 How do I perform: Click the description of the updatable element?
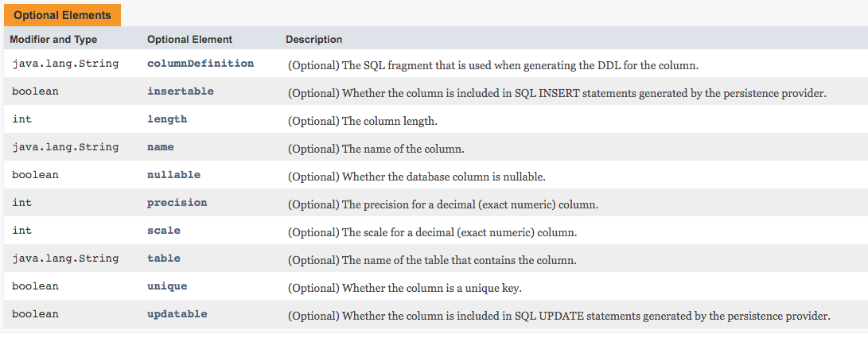coord(559,315)
